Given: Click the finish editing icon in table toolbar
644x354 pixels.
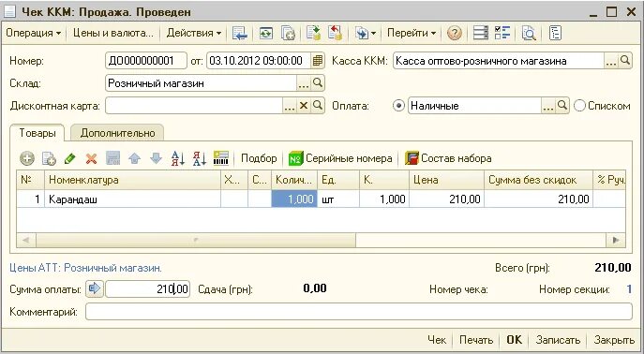Looking at the screenshot, I should pos(112,158).
